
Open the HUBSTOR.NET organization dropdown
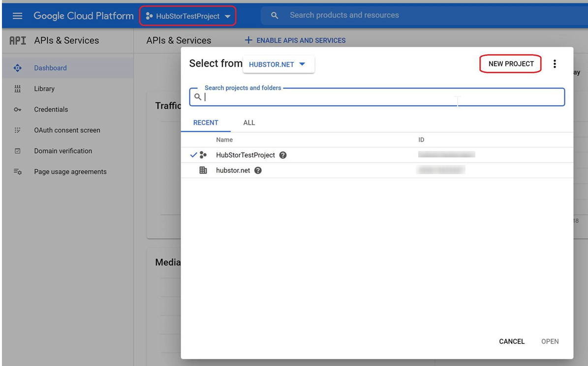click(278, 64)
